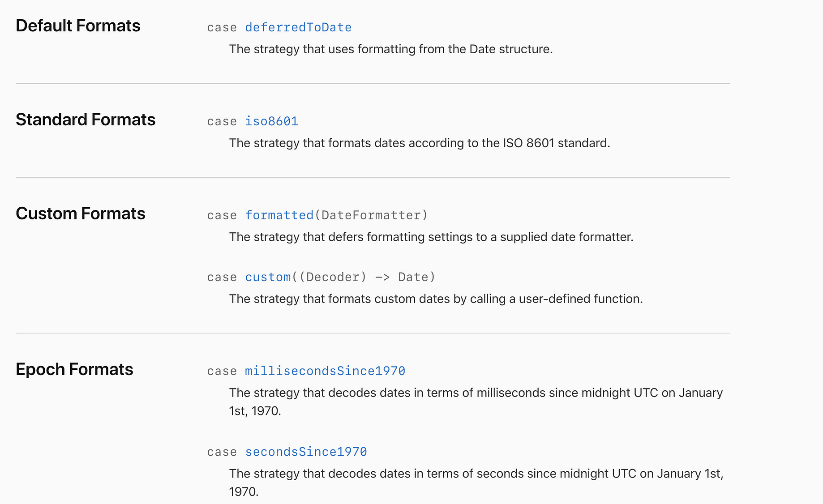Click the 'case' keyword before iso8601

222,121
